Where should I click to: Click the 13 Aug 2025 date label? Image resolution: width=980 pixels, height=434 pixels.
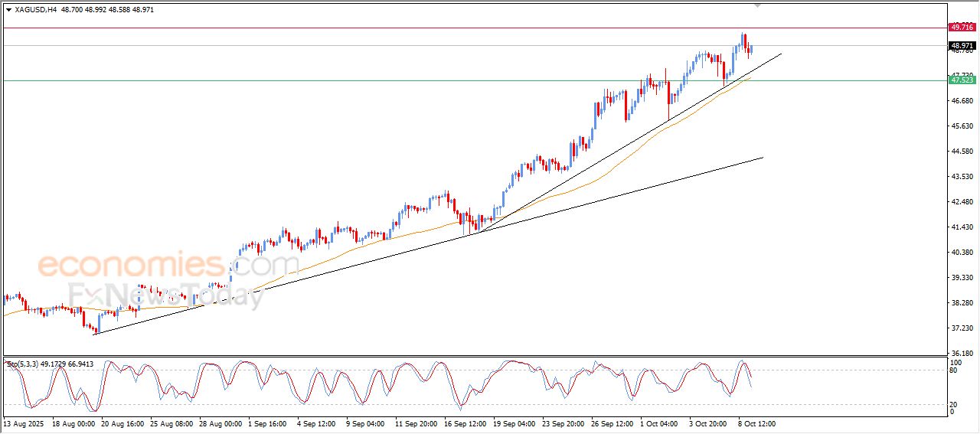pos(24,423)
